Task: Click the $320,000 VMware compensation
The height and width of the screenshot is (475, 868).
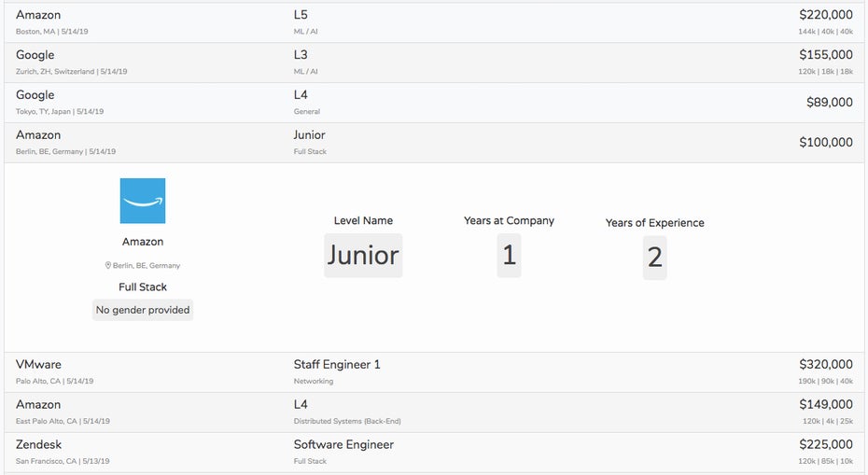Action: point(825,365)
